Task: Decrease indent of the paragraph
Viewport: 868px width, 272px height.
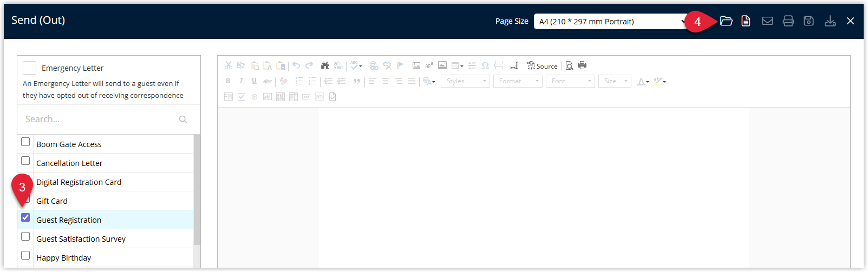Action: 328,81
